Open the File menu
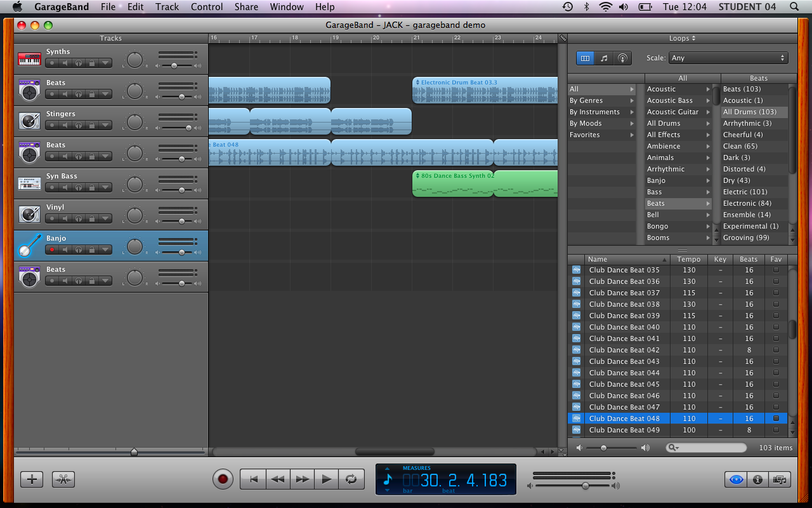 pyautogui.click(x=108, y=7)
